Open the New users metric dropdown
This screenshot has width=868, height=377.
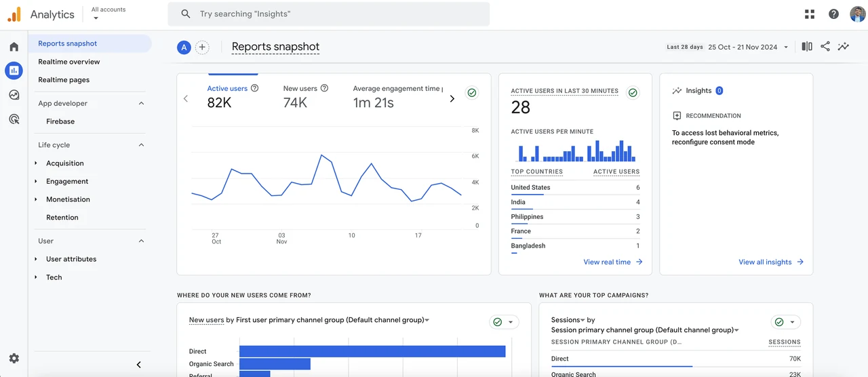206,320
